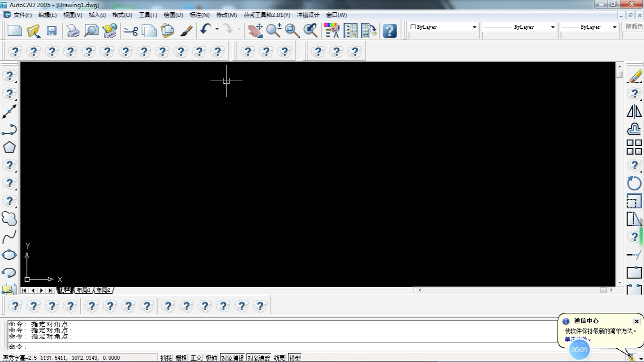Select the Mirror modify tool
644x362 pixels.
tap(635, 111)
